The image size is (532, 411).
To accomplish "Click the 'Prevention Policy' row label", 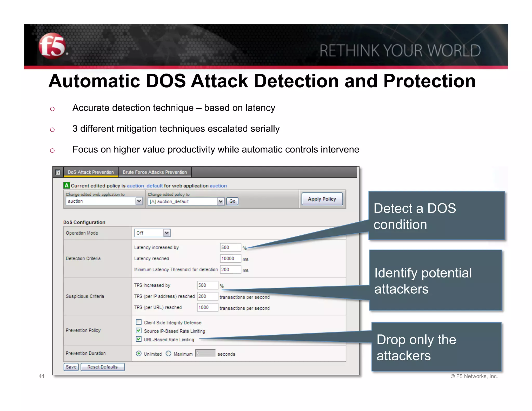I will point(83,330).
